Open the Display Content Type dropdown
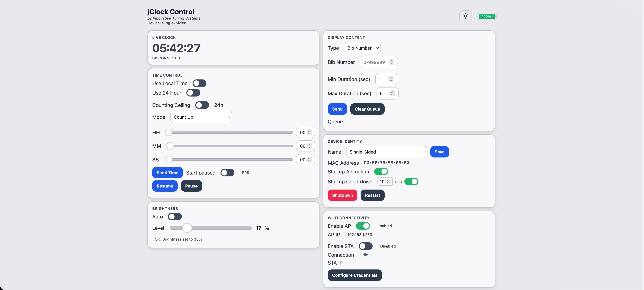 pos(362,48)
